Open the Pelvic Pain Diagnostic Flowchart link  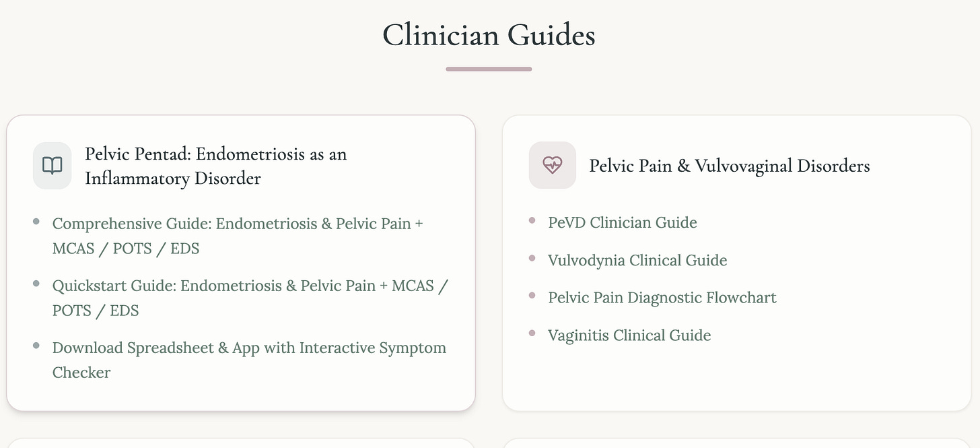(x=662, y=298)
